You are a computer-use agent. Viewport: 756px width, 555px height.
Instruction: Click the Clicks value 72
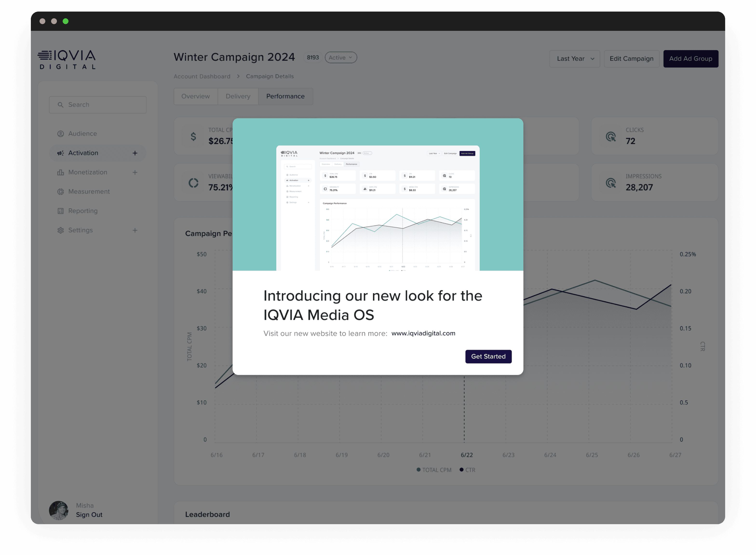(x=630, y=141)
